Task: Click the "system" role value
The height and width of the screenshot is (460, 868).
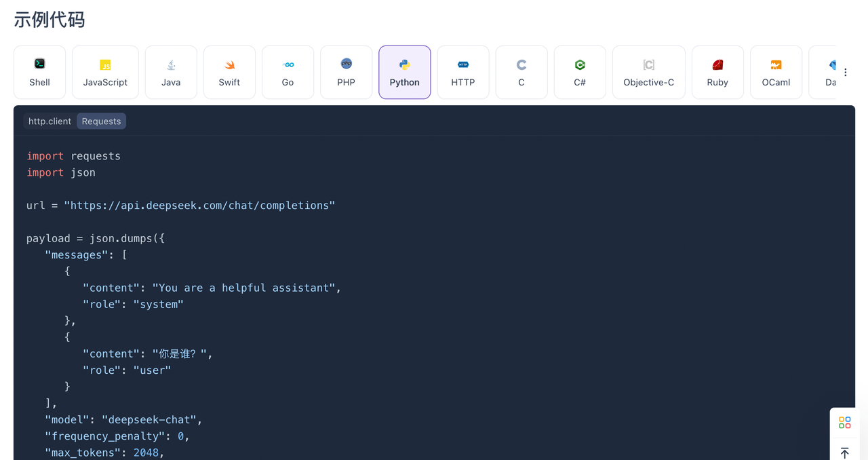Action: [159, 305]
